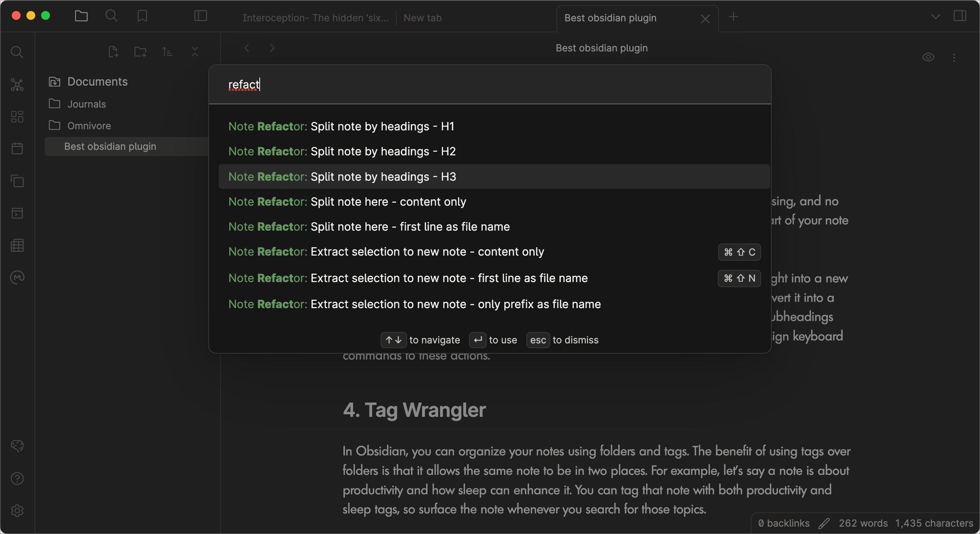
Task: Select Split note by headings - H1 command
Action: click(382, 126)
